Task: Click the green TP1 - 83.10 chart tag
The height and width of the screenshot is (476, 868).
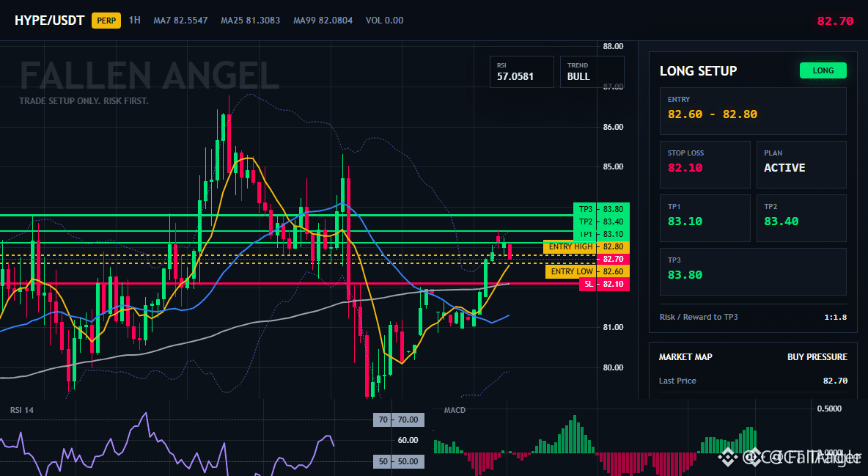Action: tap(601, 234)
